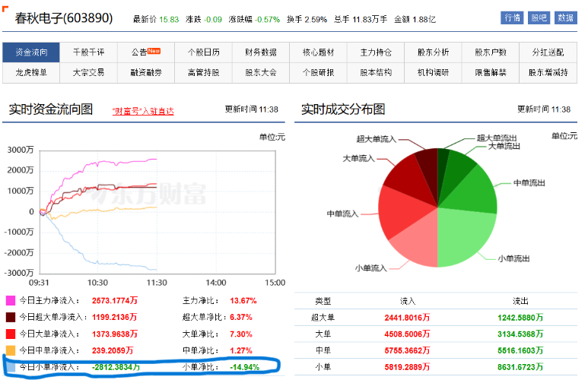Open 限售解禁 tab

click(x=491, y=72)
